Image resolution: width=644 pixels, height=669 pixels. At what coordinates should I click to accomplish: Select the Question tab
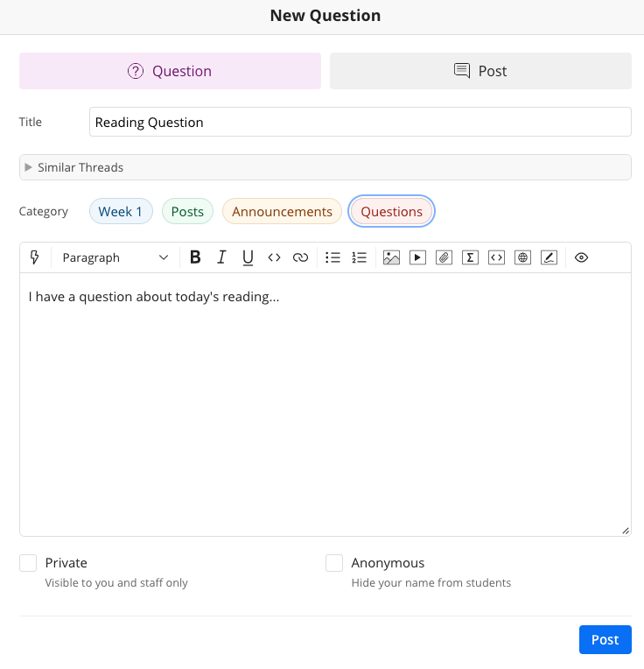170,71
